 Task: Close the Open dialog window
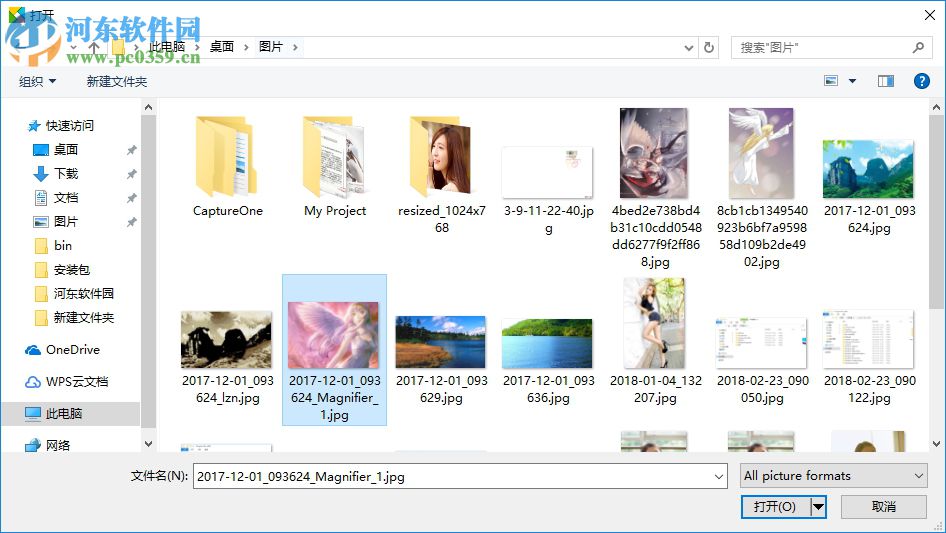pyautogui.click(x=930, y=15)
